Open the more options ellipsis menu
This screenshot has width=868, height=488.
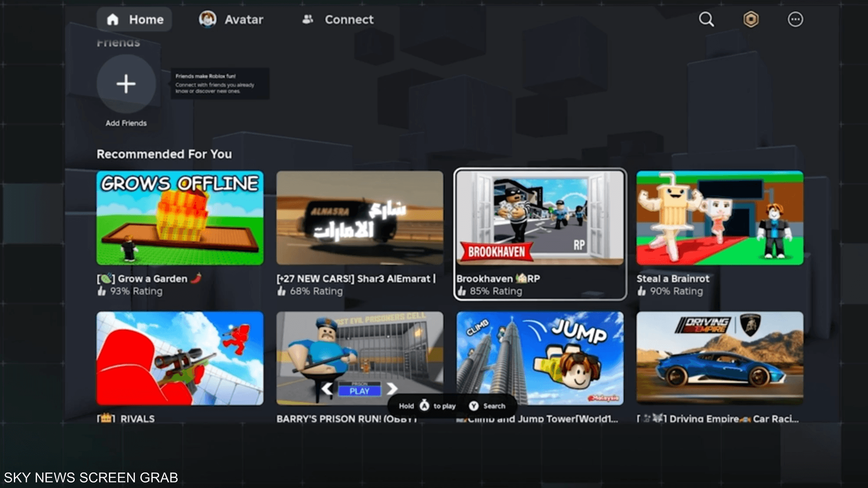[796, 19]
